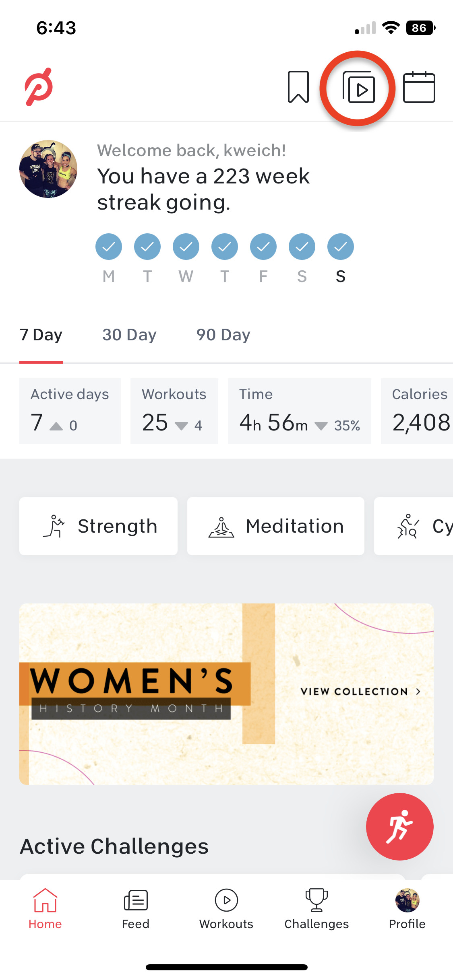Tap the stacked classes play icon

tap(358, 87)
